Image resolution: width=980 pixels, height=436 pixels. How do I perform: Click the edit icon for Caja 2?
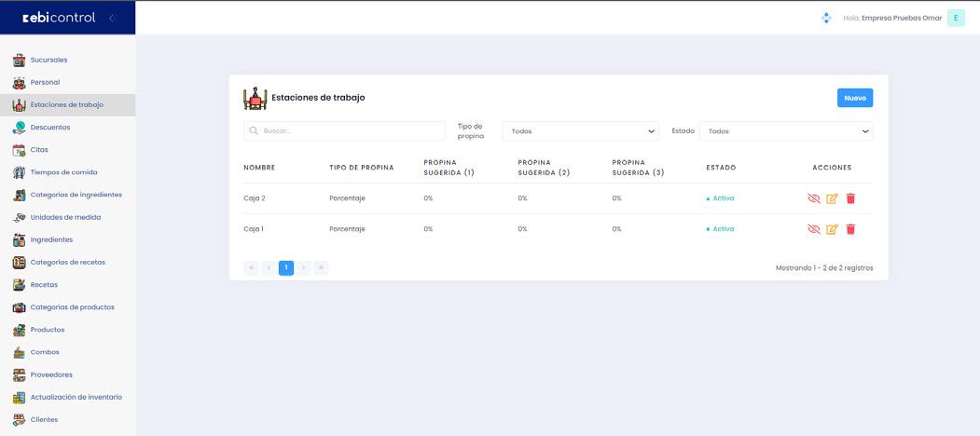(832, 198)
